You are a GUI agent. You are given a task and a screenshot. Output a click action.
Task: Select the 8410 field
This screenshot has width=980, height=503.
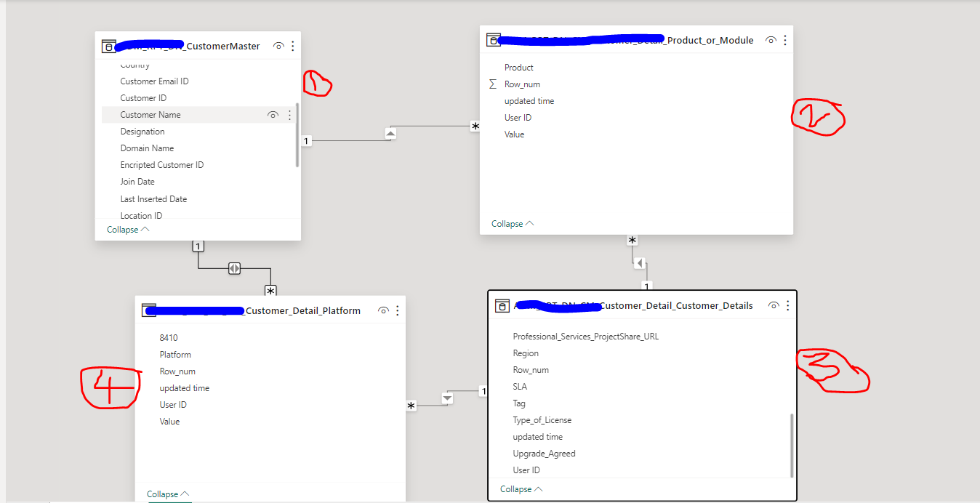169,338
